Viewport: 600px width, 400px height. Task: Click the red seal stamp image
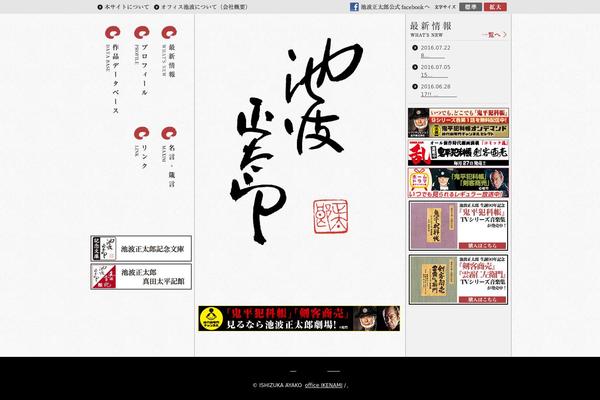331,216
